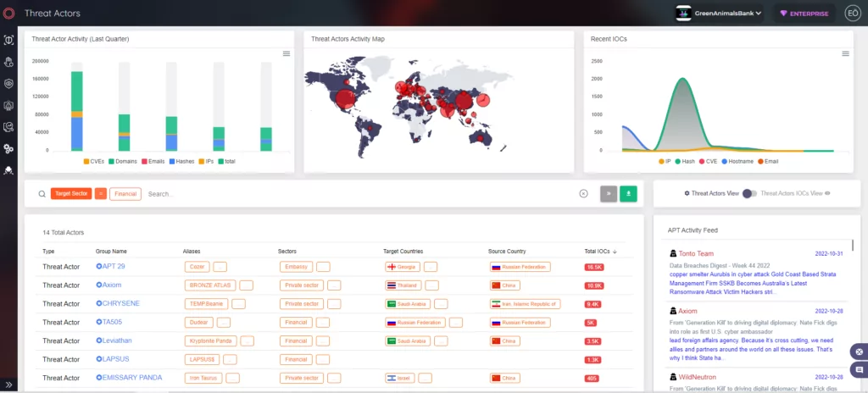
Task: Click the Search input field
Action: (x=359, y=194)
